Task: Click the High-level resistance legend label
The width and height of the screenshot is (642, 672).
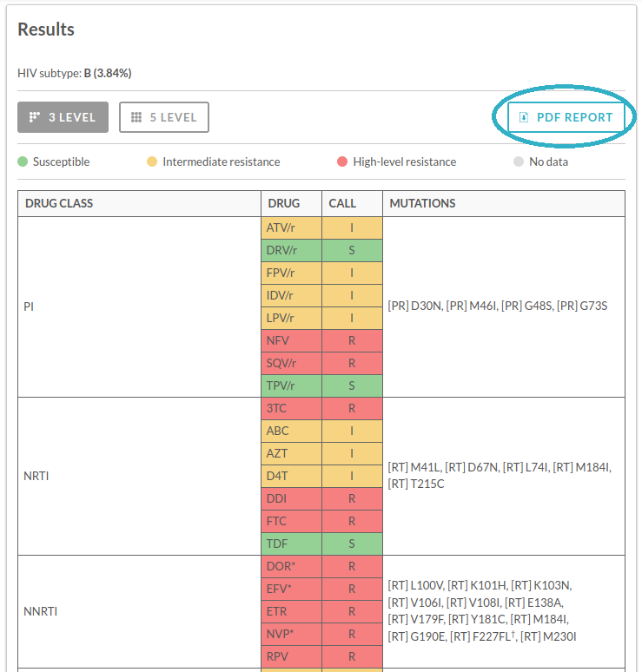Action: [405, 162]
